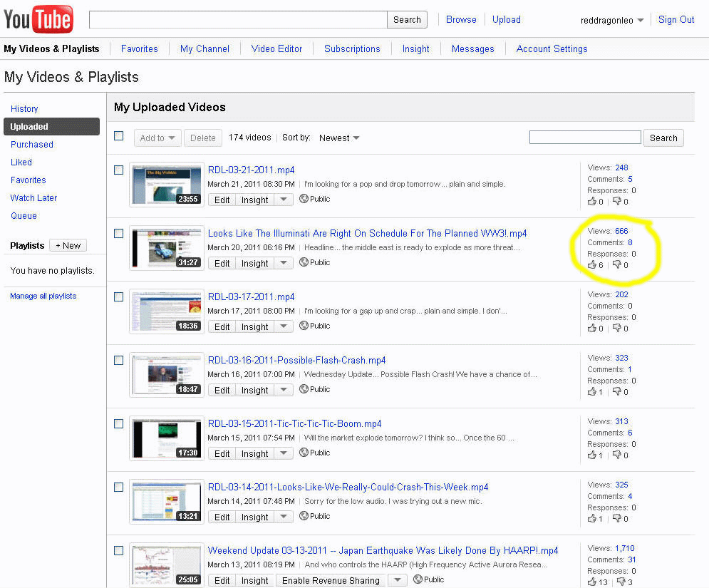Open thumbnail of Illuminati WW3 video
Viewport: 709px width, 588px height.
coord(167,248)
